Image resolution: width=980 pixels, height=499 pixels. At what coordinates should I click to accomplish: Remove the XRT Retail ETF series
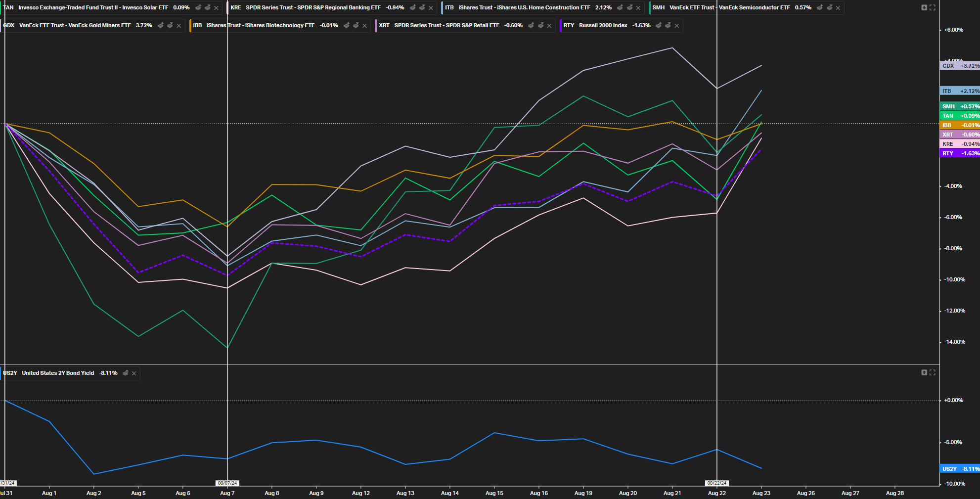coord(549,26)
